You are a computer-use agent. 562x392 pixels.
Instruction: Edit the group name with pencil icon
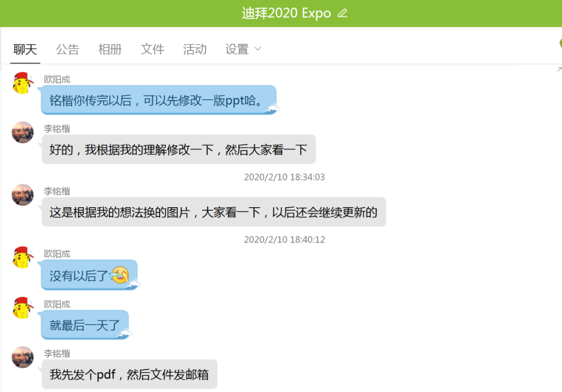[342, 13]
